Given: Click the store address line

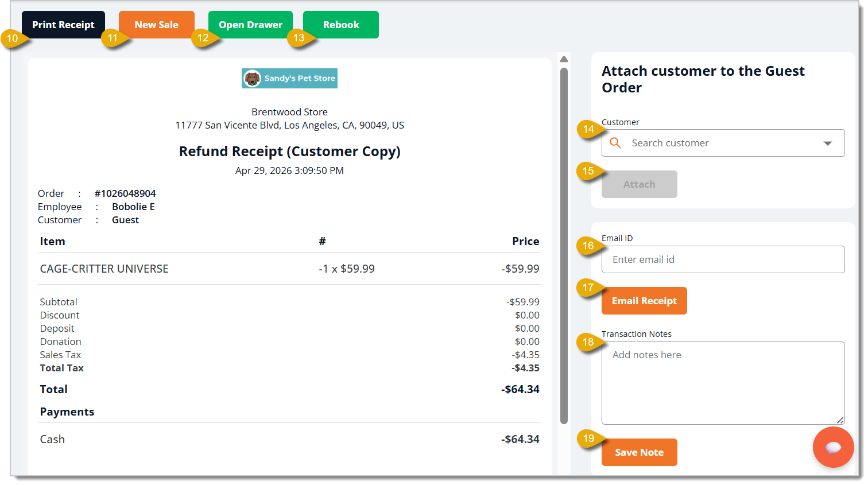Looking at the screenshot, I should [x=289, y=125].
